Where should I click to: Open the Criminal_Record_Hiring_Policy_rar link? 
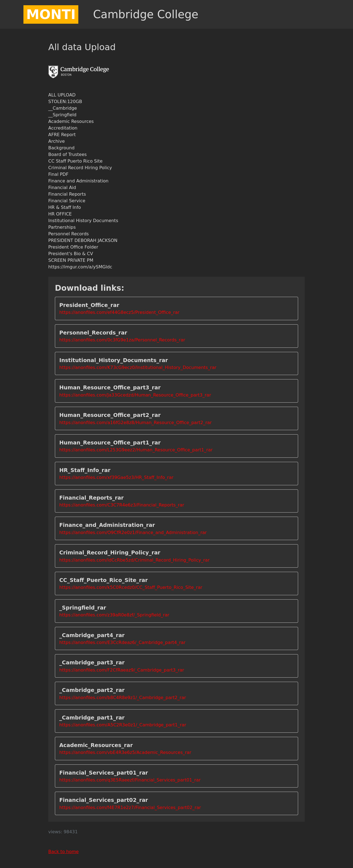point(135,560)
